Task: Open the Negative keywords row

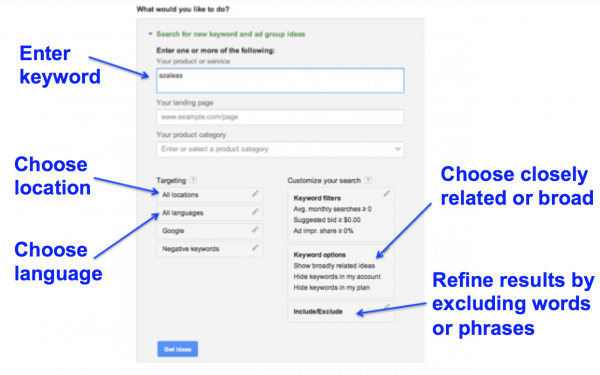Action: click(x=209, y=249)
